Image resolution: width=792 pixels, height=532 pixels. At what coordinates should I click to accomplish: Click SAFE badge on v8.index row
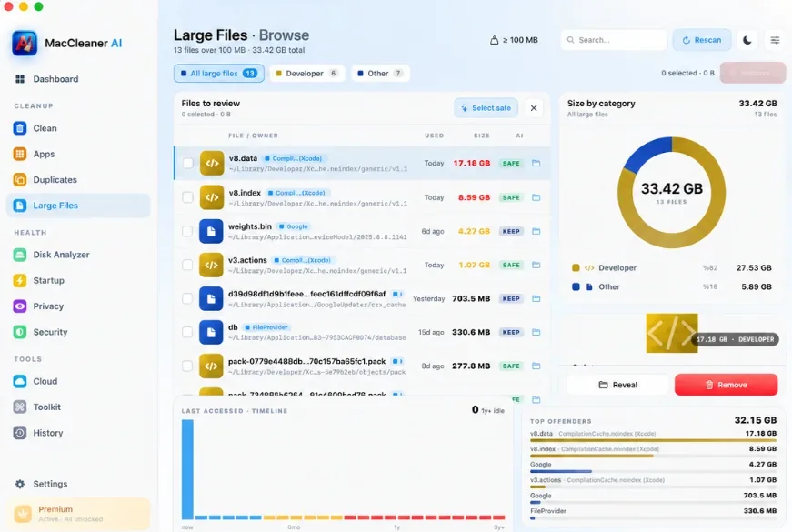coord(511,197)
